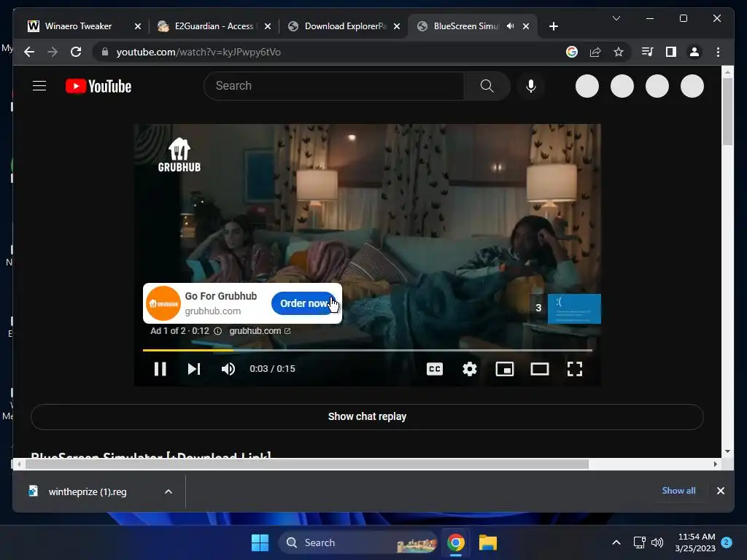Toggle closed captions (CC) on the player

click(435, 369)
